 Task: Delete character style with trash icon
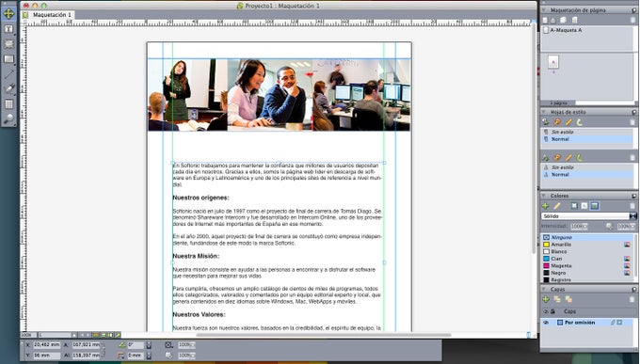point(632,157)
